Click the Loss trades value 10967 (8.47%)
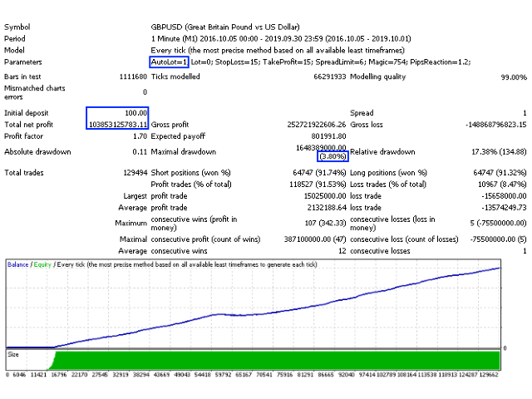 (x=502, y=185)
